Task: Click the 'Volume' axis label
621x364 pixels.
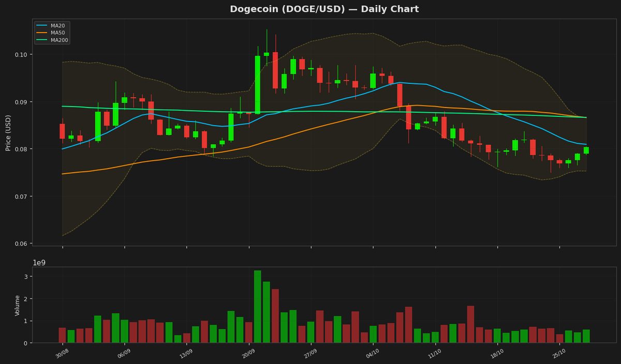Action: 18,305
